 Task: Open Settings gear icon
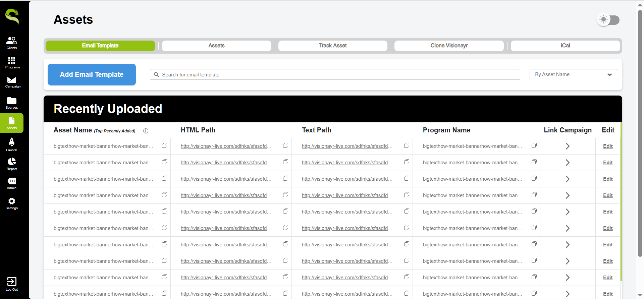click(x=12, y=203)
